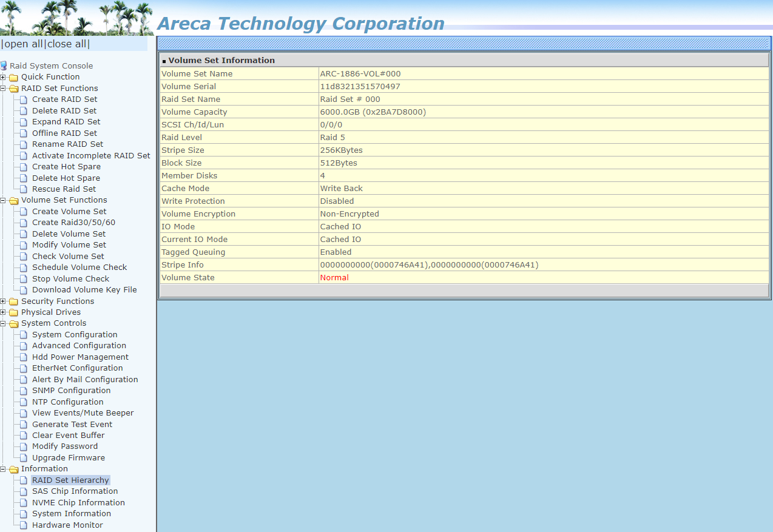This screenshot has width=773, height=532.
Task: Open the Modify Password page
Action: (65, 446)
